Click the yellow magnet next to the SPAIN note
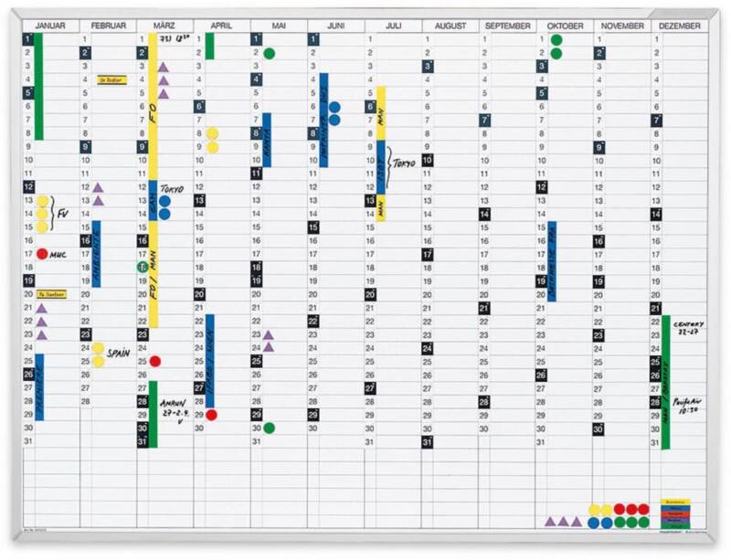The image size is (731, 560). [98, 348]
